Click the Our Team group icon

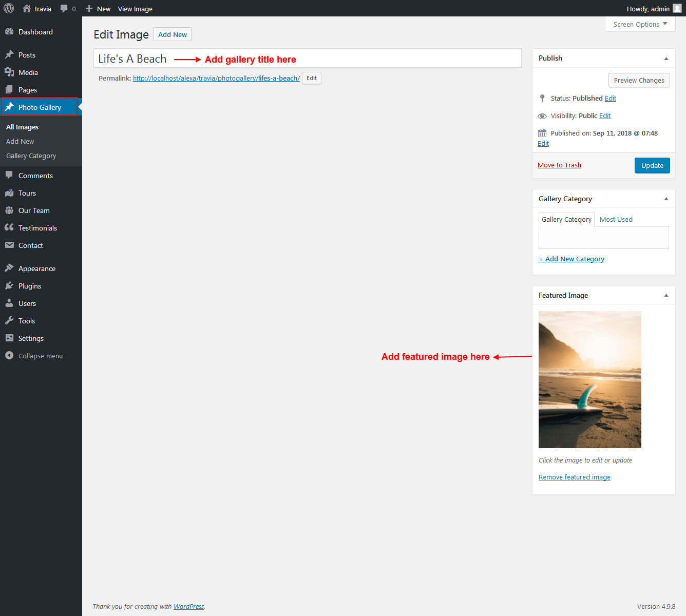coord(9,210)
